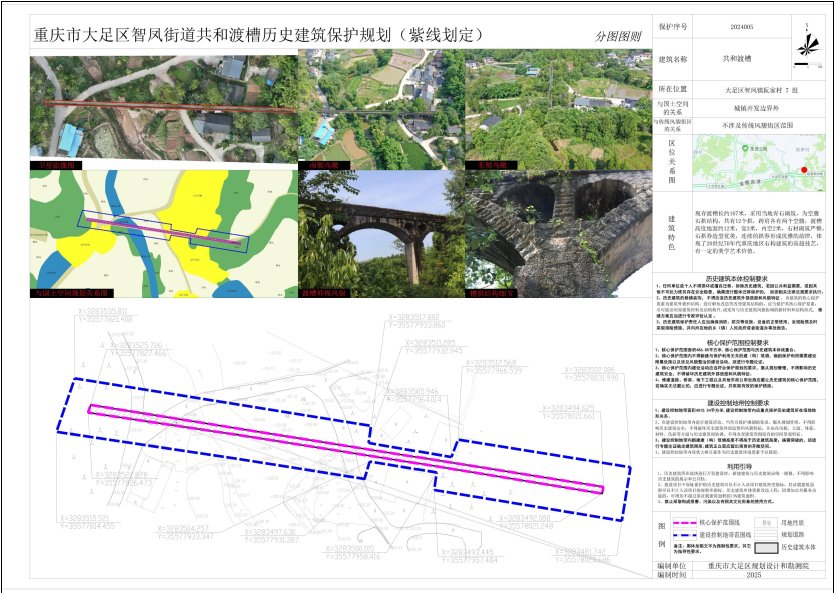This screenshot has height=593, width=834.
Task: Click the land use type legend box
Action: coord(766,522)
